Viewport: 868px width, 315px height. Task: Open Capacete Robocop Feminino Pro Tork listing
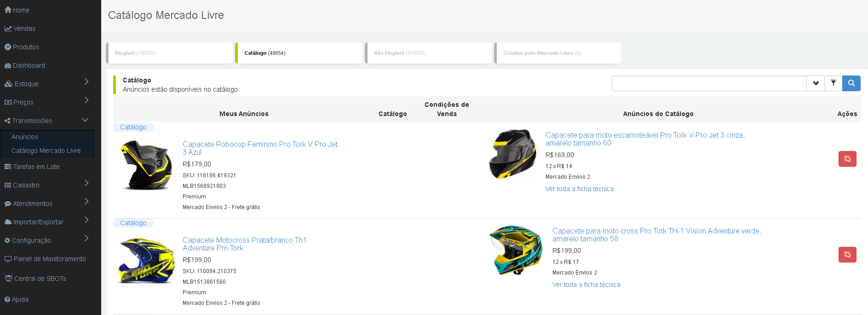coord(260,148)
